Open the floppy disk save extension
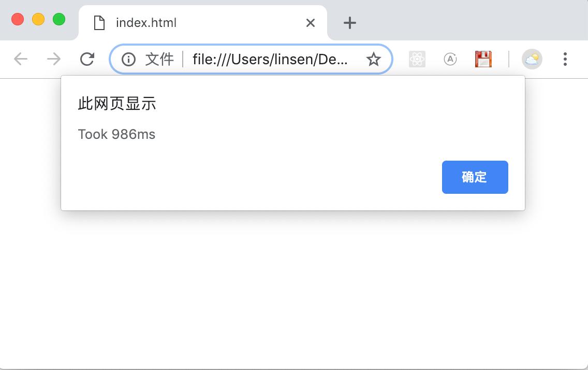 [x=483, y=59]
